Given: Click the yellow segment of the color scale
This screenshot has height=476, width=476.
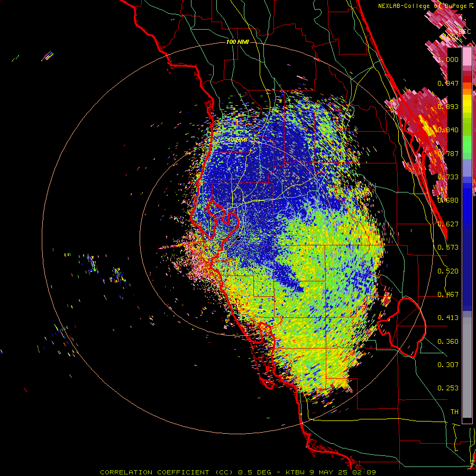Looking at the screenshot, I should click(x=467, y=104).
